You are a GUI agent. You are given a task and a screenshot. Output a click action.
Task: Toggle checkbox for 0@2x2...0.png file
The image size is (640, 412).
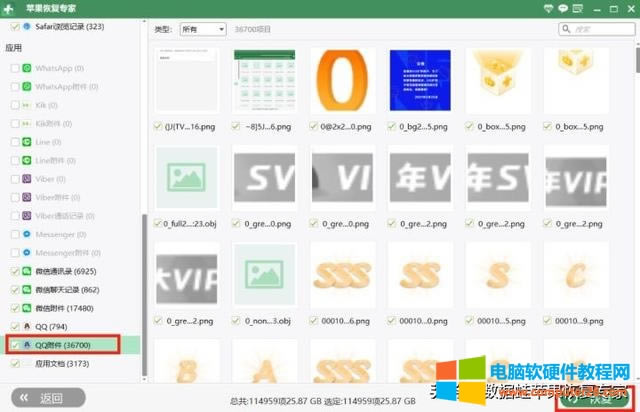pos(314,127)
